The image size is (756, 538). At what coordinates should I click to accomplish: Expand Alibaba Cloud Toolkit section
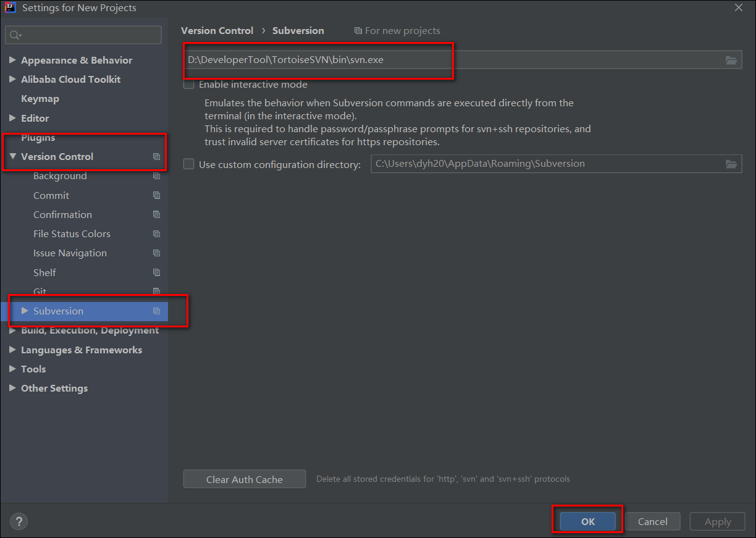tap(13, 80)
